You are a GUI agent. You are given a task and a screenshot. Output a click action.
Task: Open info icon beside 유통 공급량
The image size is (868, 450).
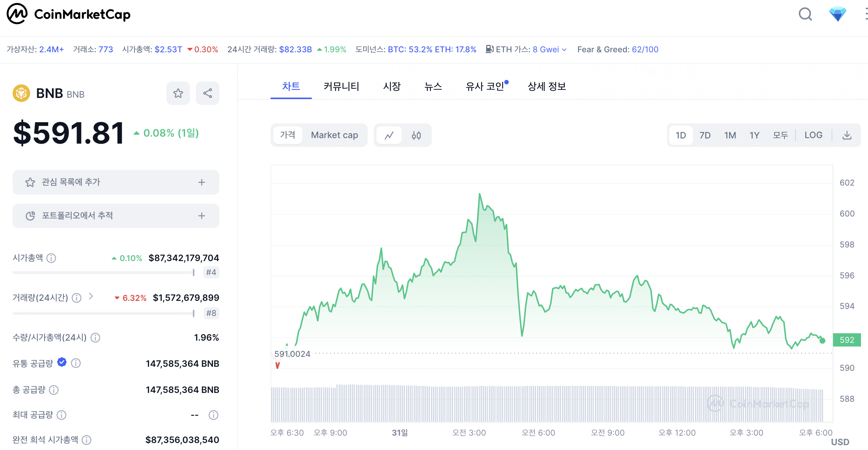[76, 363]
